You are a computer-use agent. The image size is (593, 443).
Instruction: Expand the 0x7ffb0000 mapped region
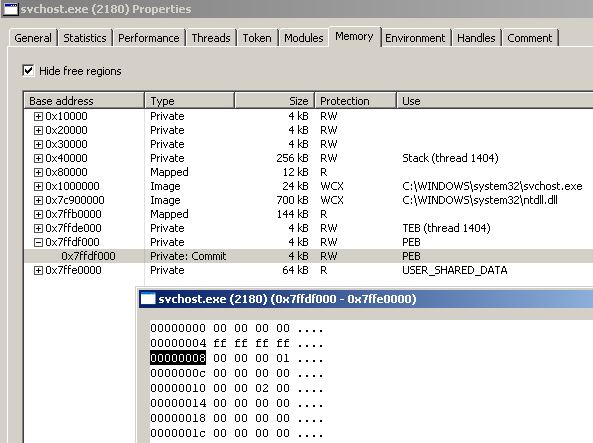coord(38,214)
